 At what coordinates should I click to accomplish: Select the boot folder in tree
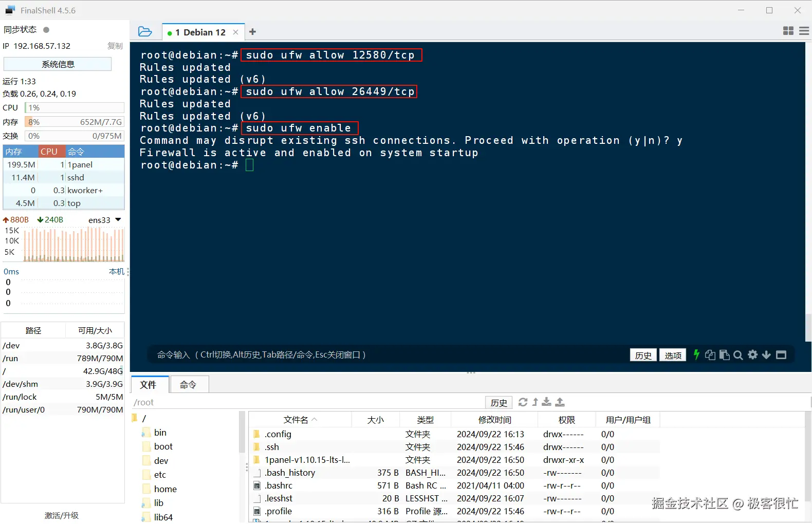click(163, 446)
